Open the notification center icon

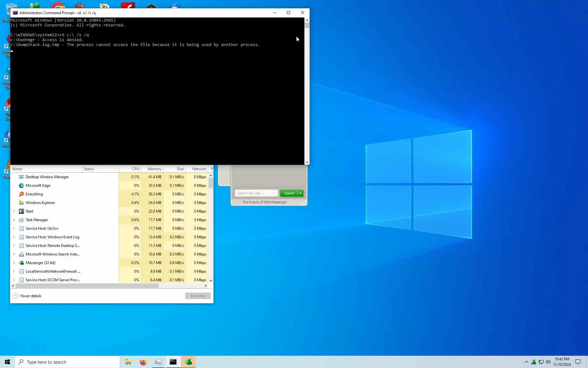click(578, 362)
